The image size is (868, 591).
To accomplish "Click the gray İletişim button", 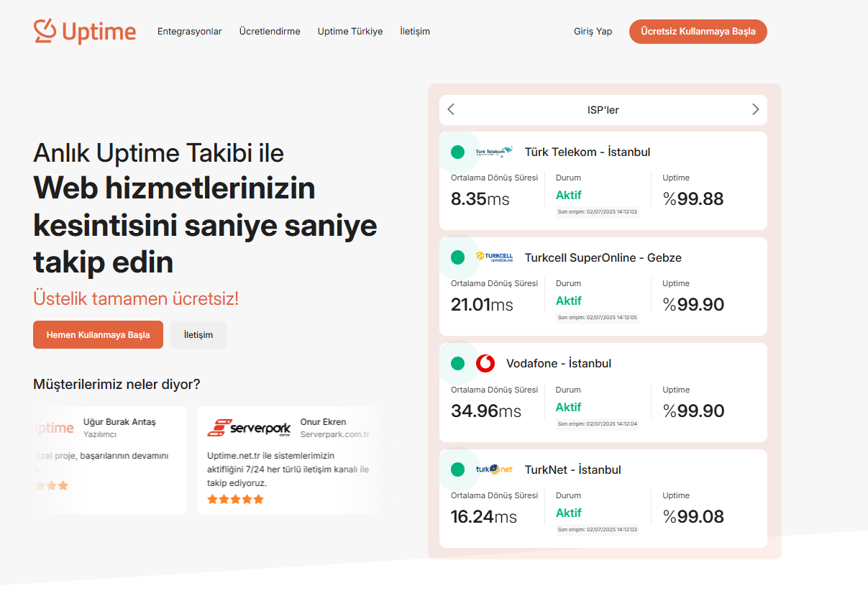I will [198, 335].
